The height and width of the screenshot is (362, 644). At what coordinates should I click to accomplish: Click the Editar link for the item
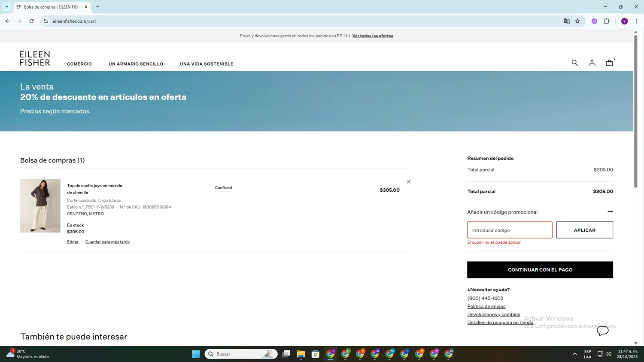[x=73, y=242]
